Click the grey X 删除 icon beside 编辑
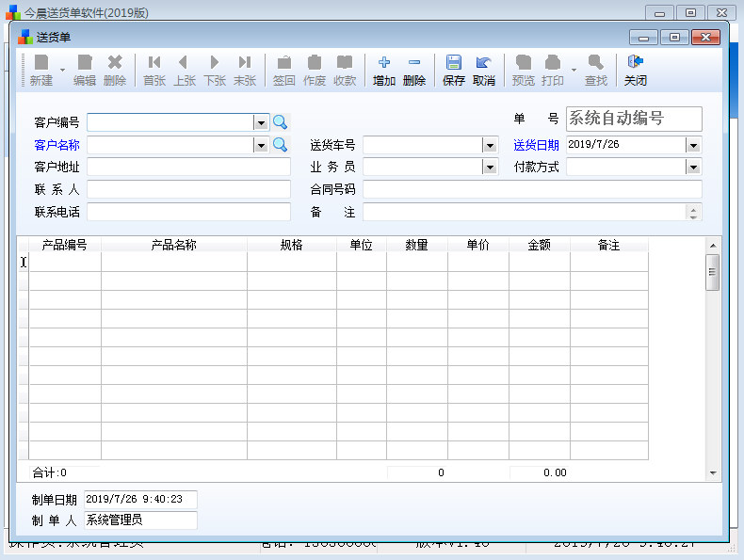Image resolution: width=744 pixels, height=560 pixels. (x=115, y=71)
